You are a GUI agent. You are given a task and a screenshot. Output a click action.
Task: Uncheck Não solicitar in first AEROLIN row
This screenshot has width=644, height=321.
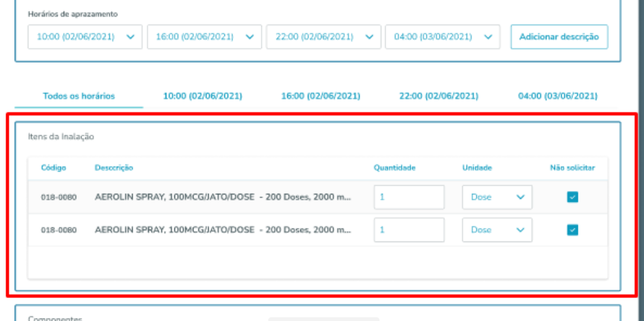[x=572, y=197]
